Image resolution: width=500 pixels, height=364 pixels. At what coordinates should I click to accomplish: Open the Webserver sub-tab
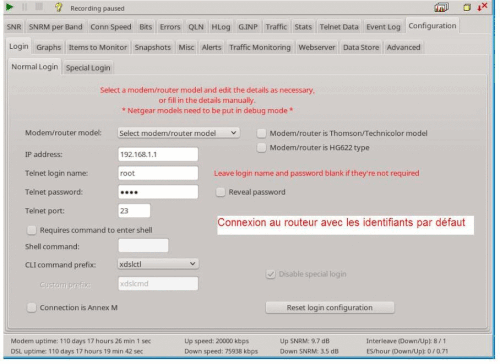tap(317, 47)
